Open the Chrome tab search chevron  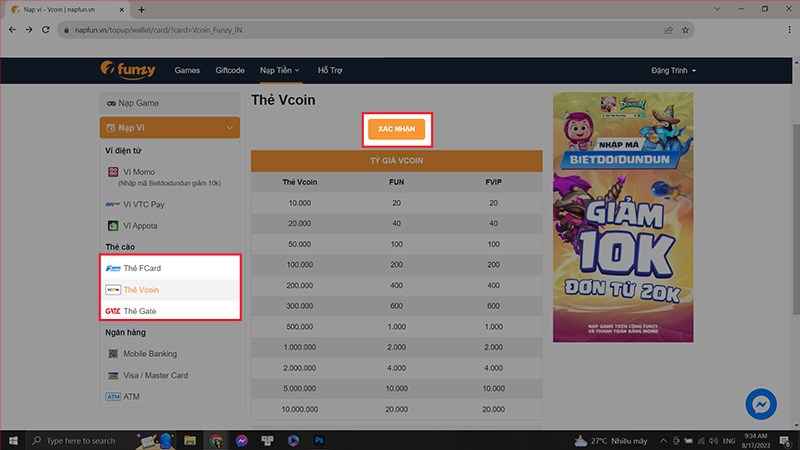(x=717, y=9)
